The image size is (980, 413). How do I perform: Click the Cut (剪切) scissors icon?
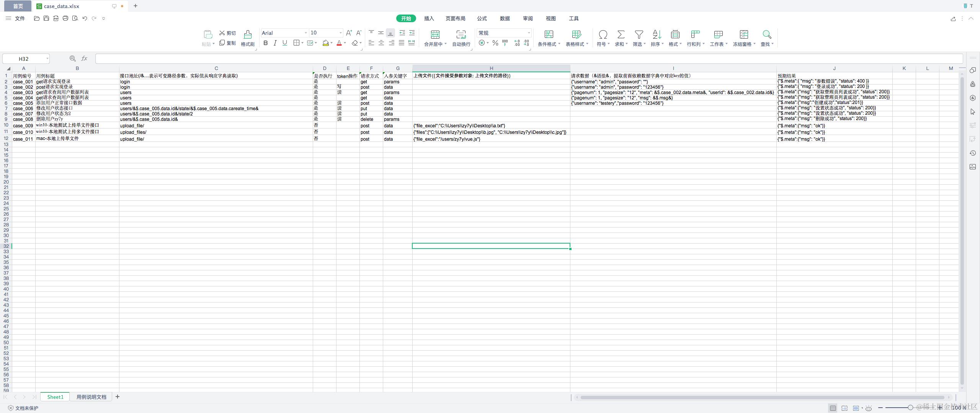(x=222, y=33)
